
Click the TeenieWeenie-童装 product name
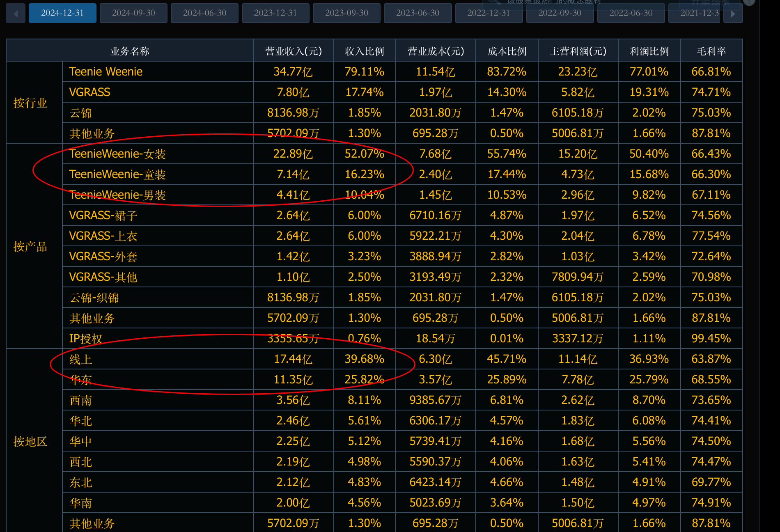pos(117,174)
